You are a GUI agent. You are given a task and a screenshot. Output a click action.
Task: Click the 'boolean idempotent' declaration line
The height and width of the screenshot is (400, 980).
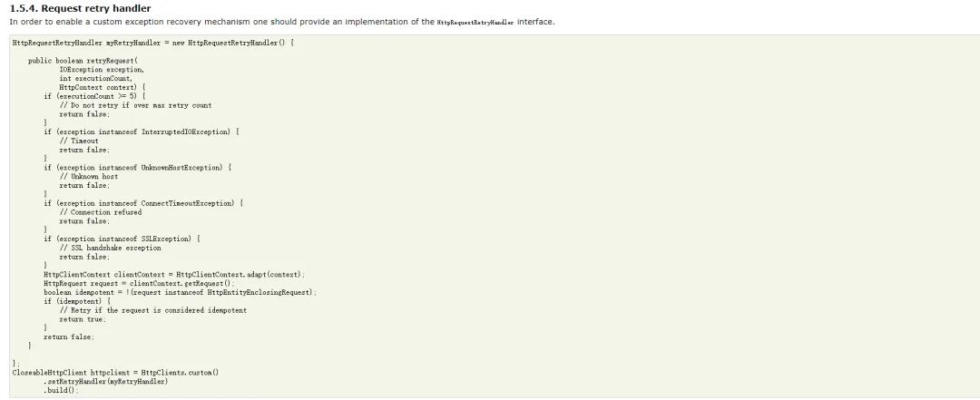(x=180, y=292)
